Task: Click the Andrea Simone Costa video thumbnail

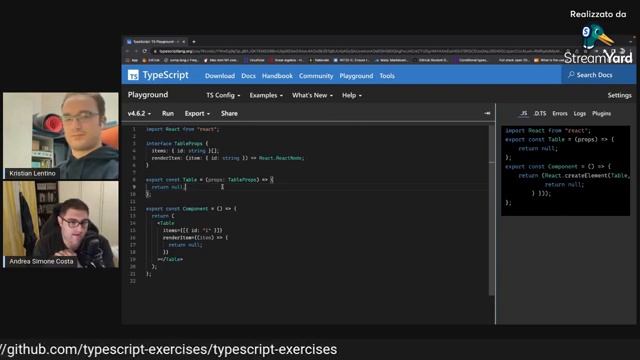Action: (x=61, y=224)
